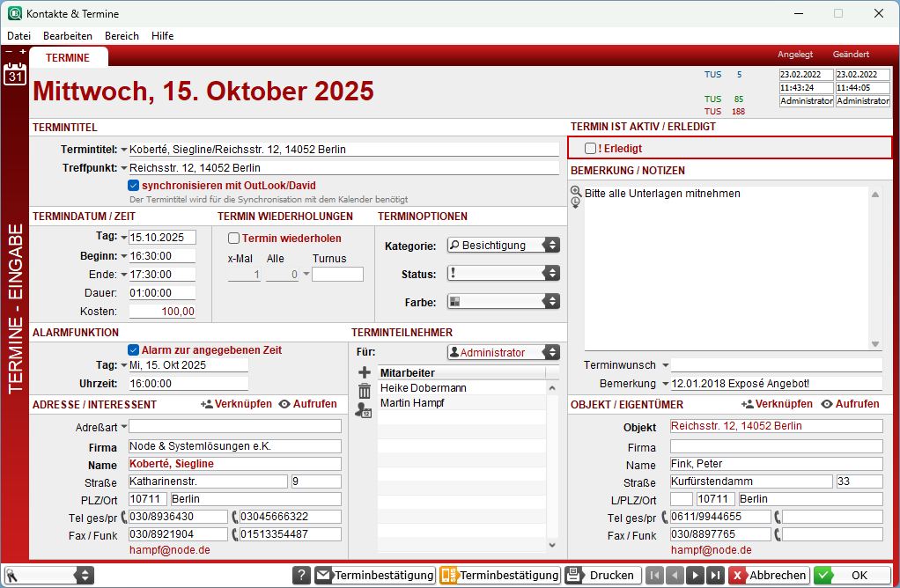
Task: Click the magnifier icon beside the notes field
Action: [576, 191]
